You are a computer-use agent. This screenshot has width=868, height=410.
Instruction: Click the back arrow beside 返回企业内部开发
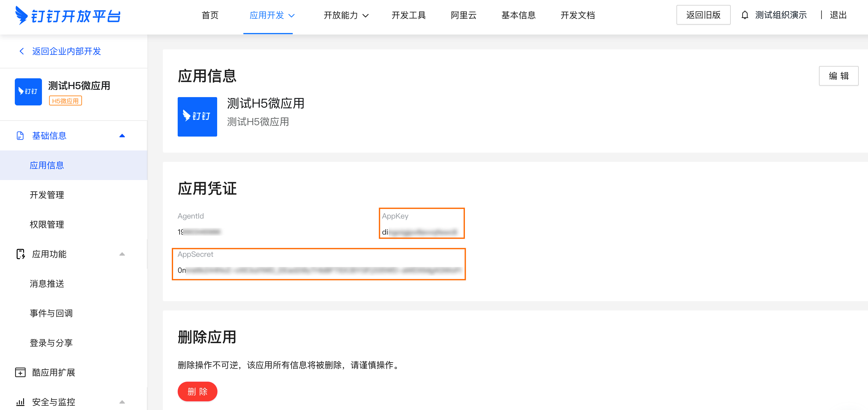[x=22, y=51]
